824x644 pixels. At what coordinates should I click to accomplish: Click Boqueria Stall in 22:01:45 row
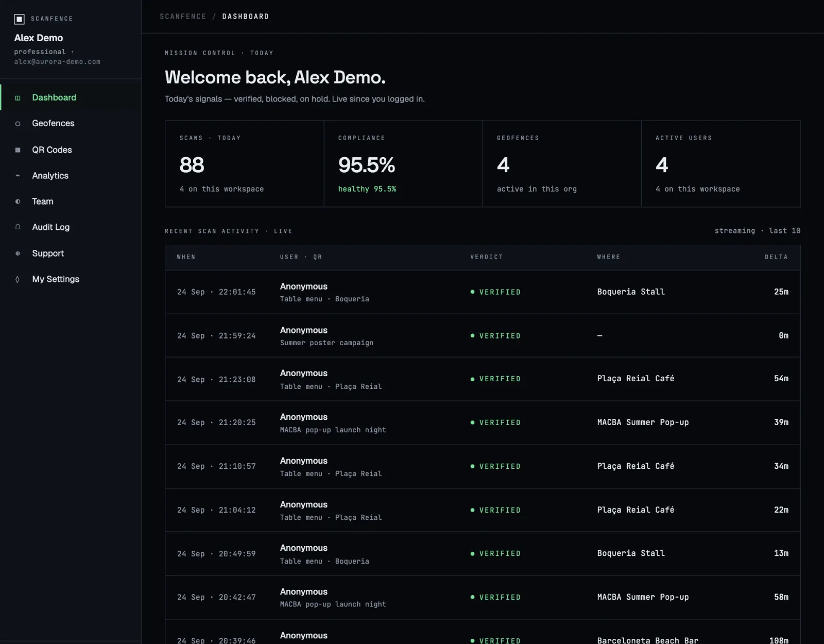coord(631,292)
